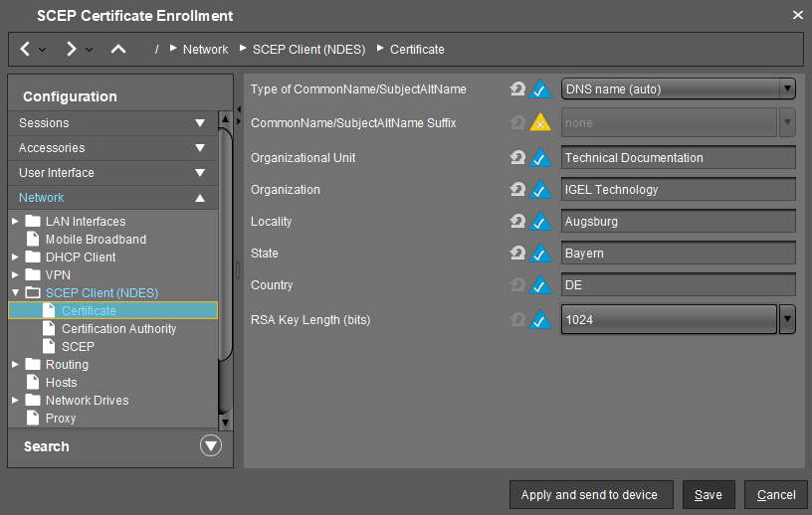Click reset icon for State field

click(x=517, y=254)
